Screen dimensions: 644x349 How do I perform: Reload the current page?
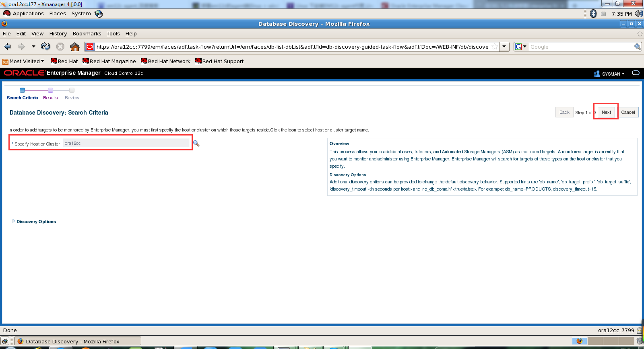(x=45, y=47)
